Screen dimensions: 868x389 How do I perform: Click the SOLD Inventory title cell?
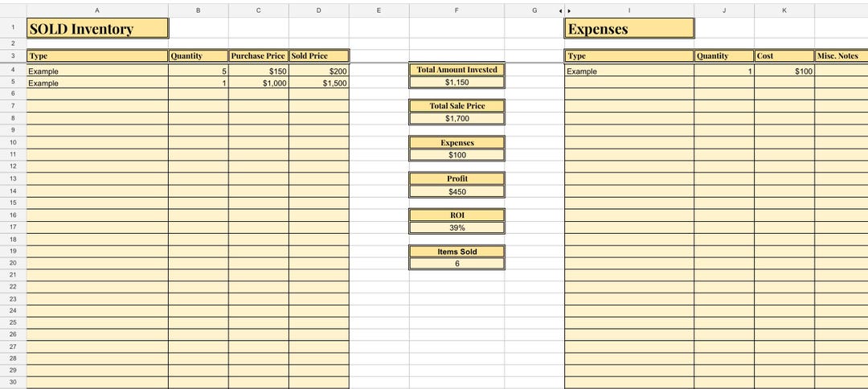click(97, 28)
